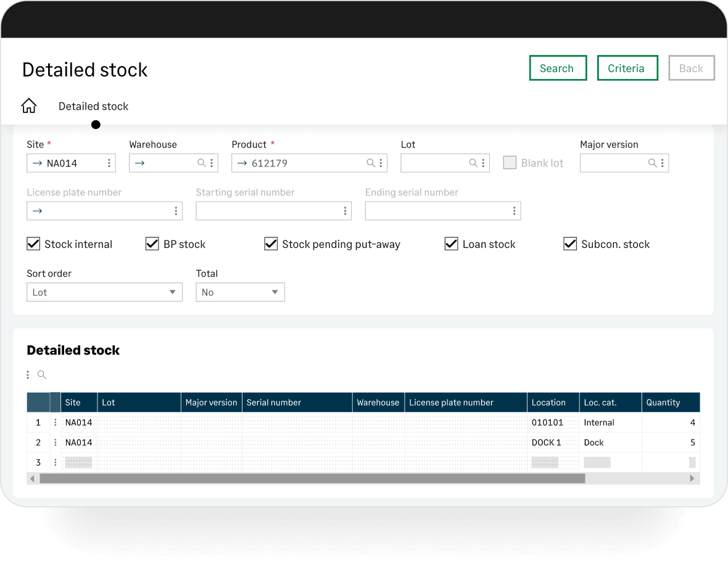Click the Back button

click(692, 68)
